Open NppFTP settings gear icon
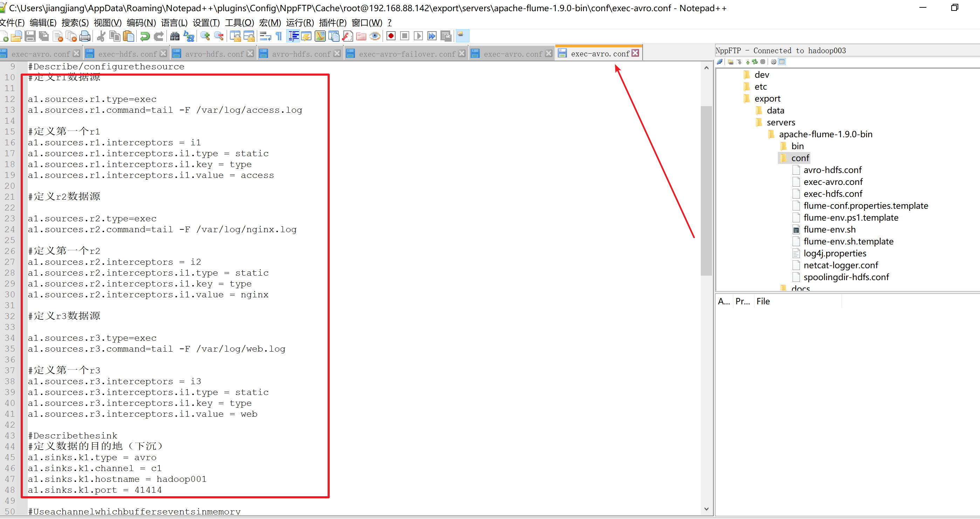 pos(773,62)
